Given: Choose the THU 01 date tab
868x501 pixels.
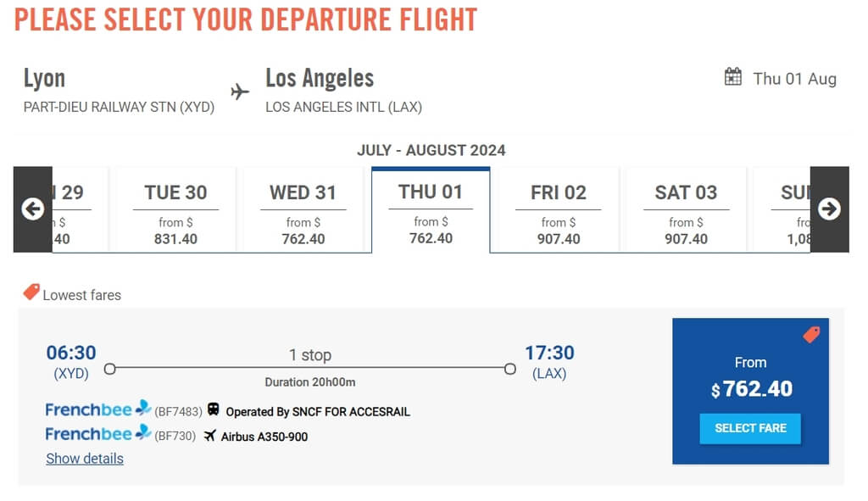Looking at the screenshot, I should [431, 210].
